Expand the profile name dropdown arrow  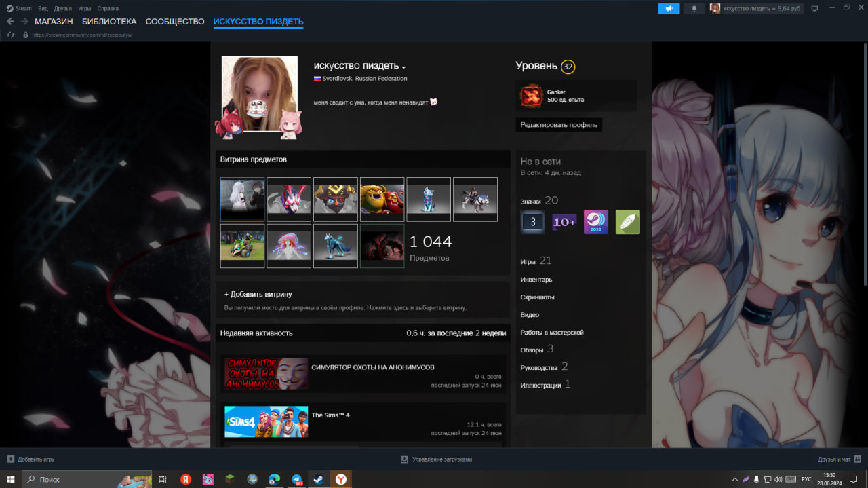point(403,67)
